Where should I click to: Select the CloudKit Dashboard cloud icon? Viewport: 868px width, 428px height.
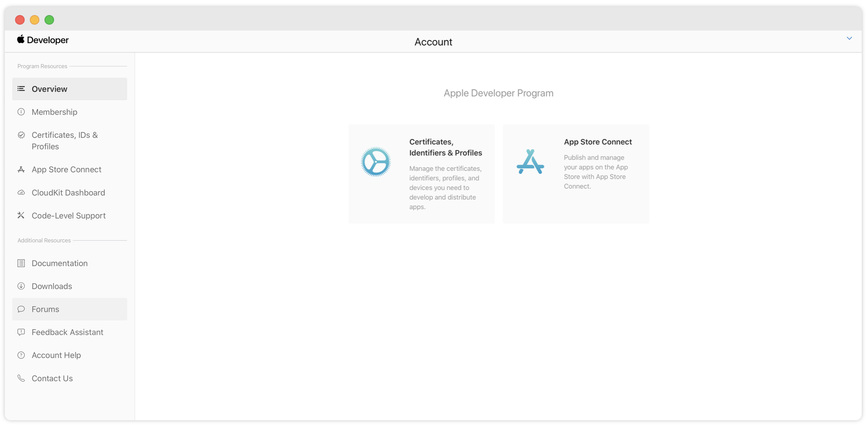[21, 192]
